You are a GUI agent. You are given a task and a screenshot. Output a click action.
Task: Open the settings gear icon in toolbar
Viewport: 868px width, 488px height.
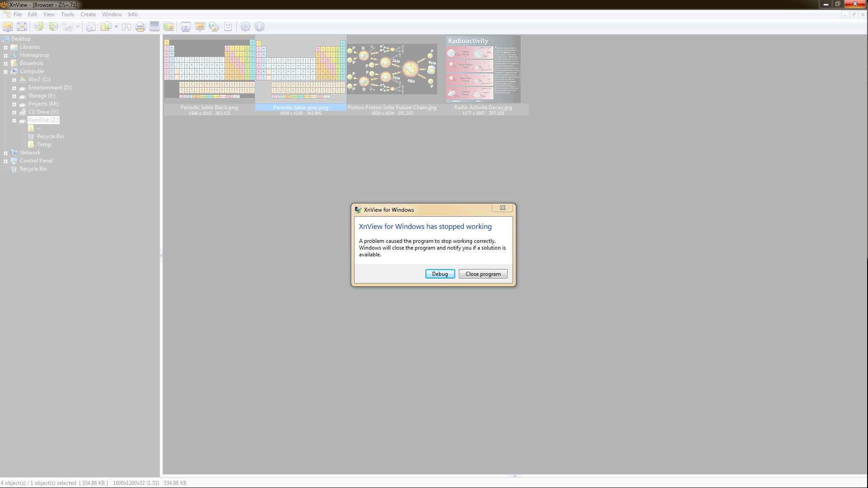pos(245,27)
